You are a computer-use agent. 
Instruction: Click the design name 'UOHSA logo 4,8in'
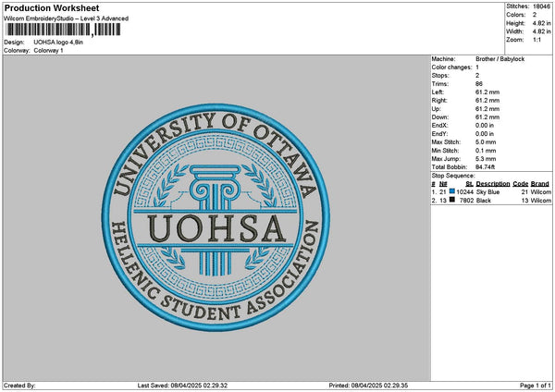[x=58, y=43]
